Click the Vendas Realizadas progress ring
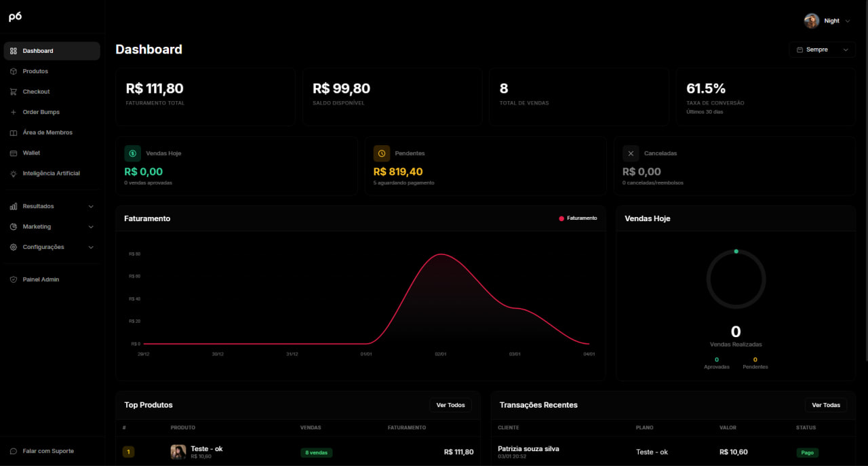 coord(736,278)
